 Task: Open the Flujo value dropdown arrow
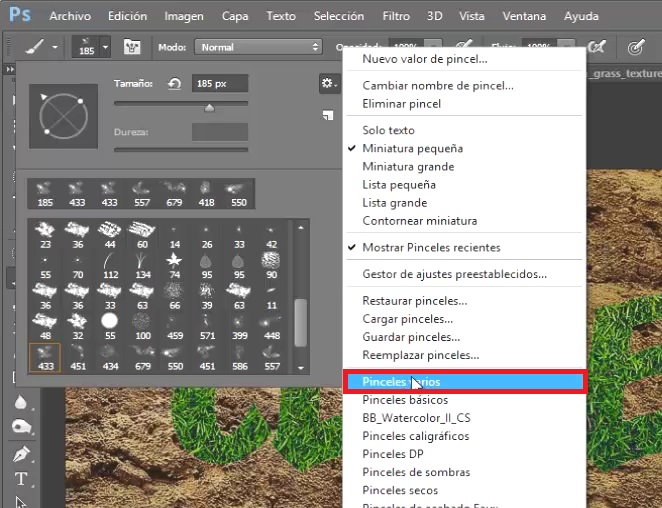click(x=566, y=44)
